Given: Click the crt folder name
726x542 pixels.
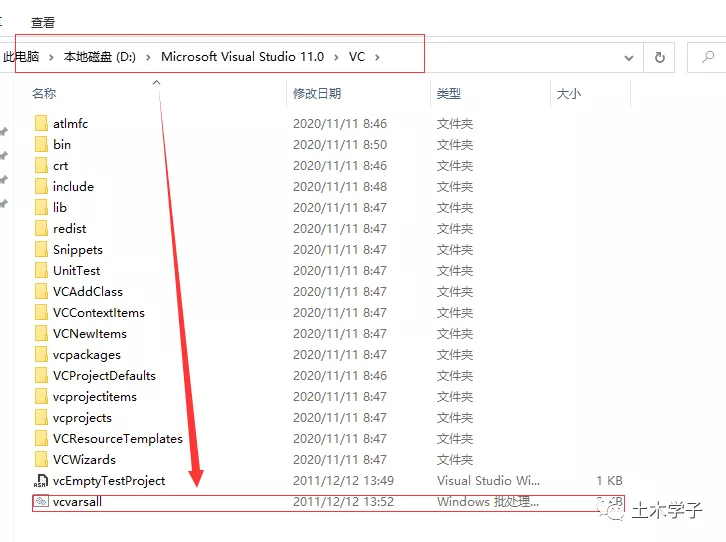Looking at the screenshot, I should pos(60,166).
